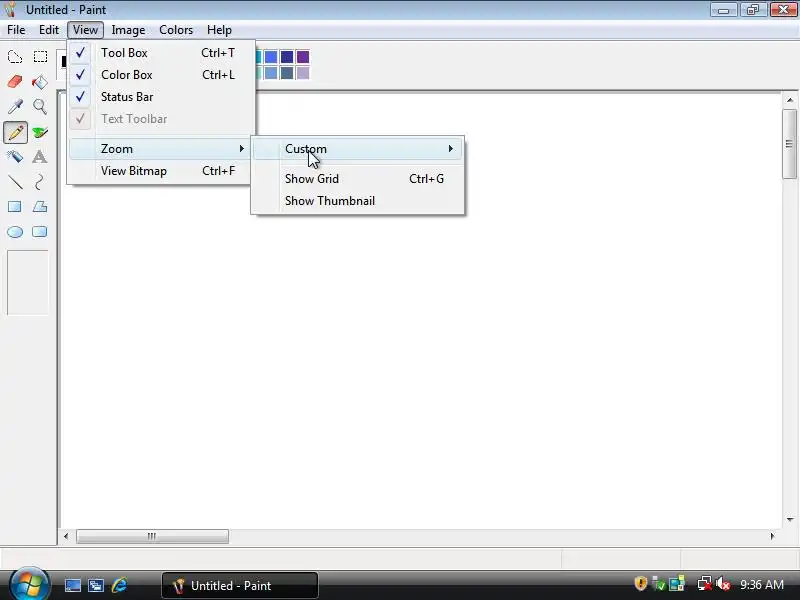
Task: Pick the purple color swatch
Action: tap(303, 57)
